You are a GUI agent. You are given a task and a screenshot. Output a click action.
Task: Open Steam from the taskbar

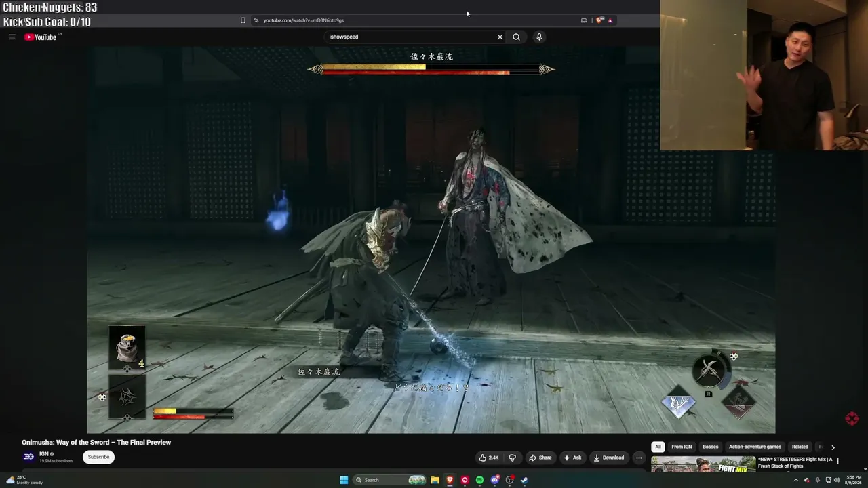point(524,480)
